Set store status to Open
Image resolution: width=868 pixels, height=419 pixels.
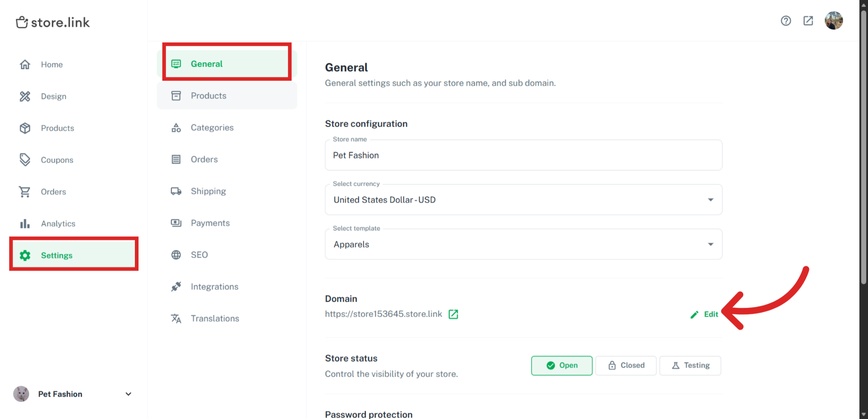click(x=561, y=365)
